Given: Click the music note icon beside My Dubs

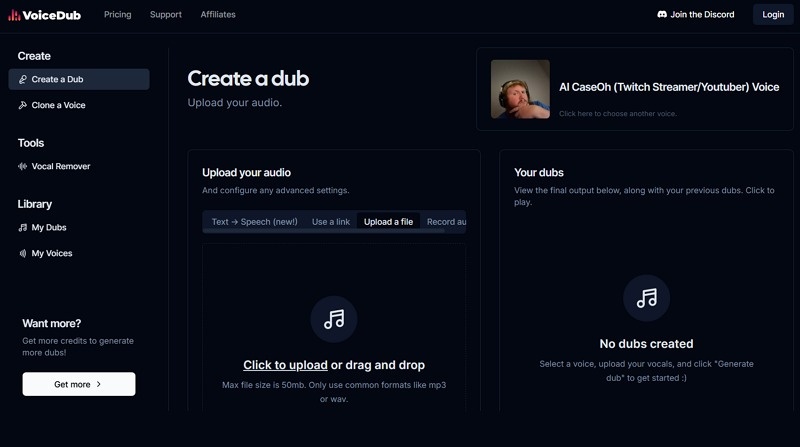Looking at the screenshot, I should 23,228.
